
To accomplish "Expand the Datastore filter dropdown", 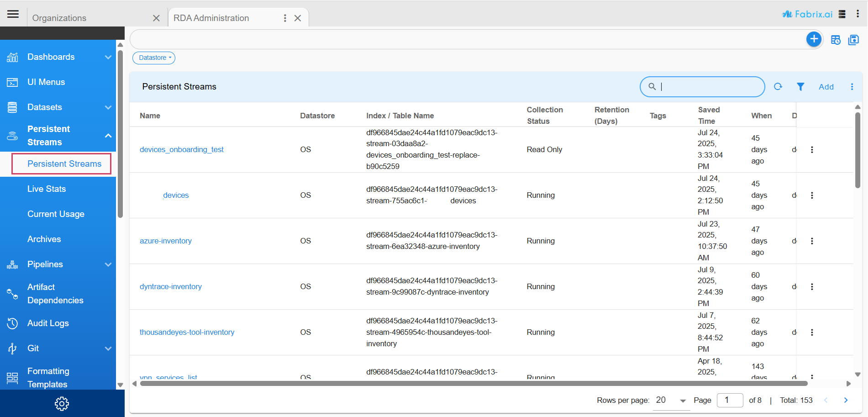I will point(154,58).
